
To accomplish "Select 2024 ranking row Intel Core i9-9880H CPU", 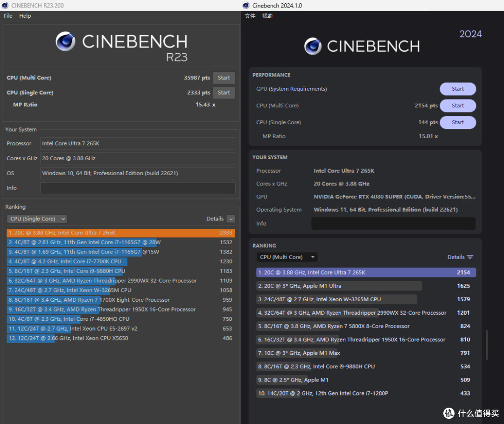I will pyautogui.click(x=366, y=367).
